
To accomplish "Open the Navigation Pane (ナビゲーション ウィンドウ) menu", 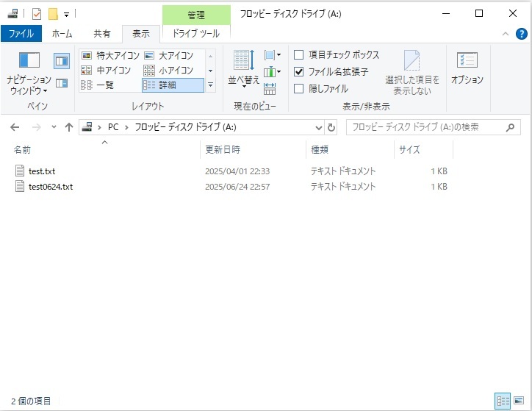I will [x=29, y=74].
